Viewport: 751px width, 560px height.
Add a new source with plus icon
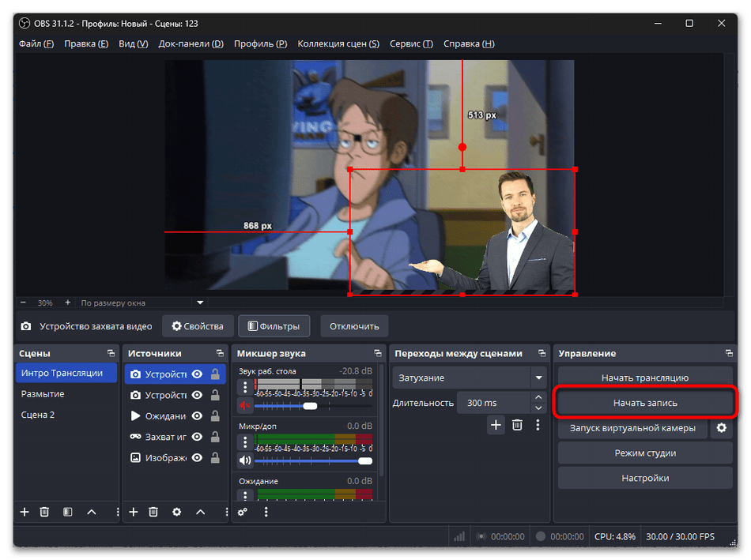pyautogui.click(x=134, y=512)
